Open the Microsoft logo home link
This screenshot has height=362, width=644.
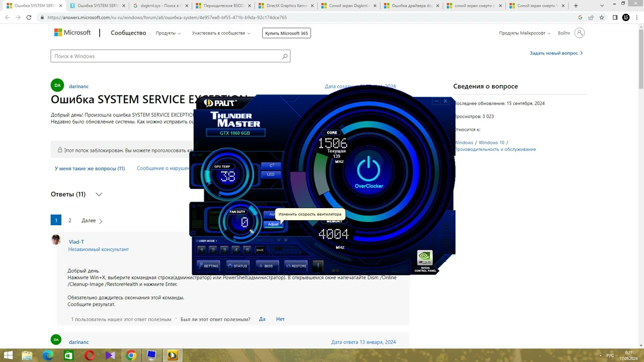72,33
